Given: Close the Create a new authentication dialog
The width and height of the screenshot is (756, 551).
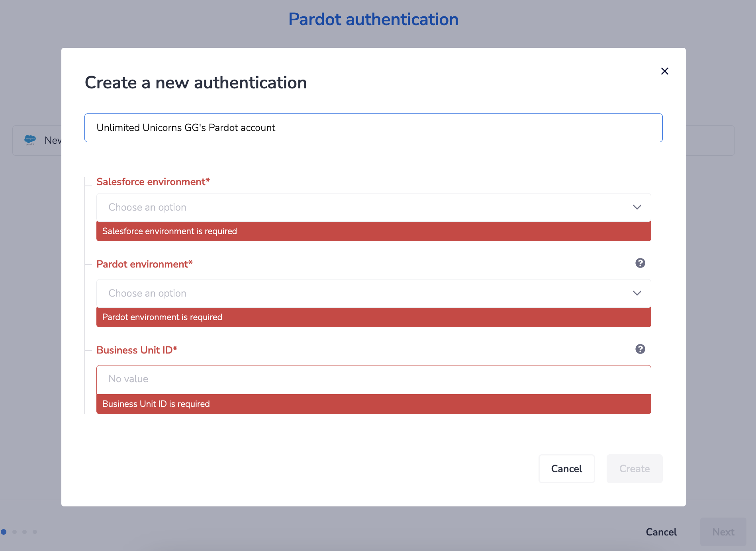Looking at the screenshot, I should [x=664, y=71].
